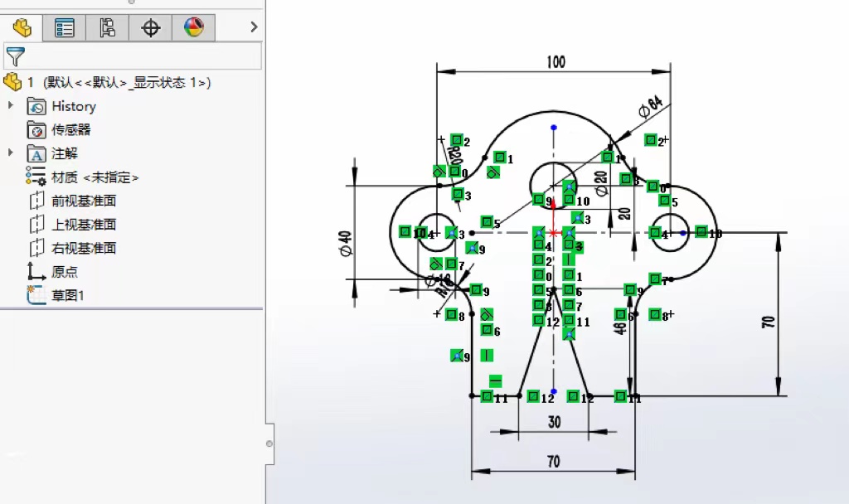The image size is (849, 504).
Task: Select the R20 radius dimension
Action: (x=455, y=156)
